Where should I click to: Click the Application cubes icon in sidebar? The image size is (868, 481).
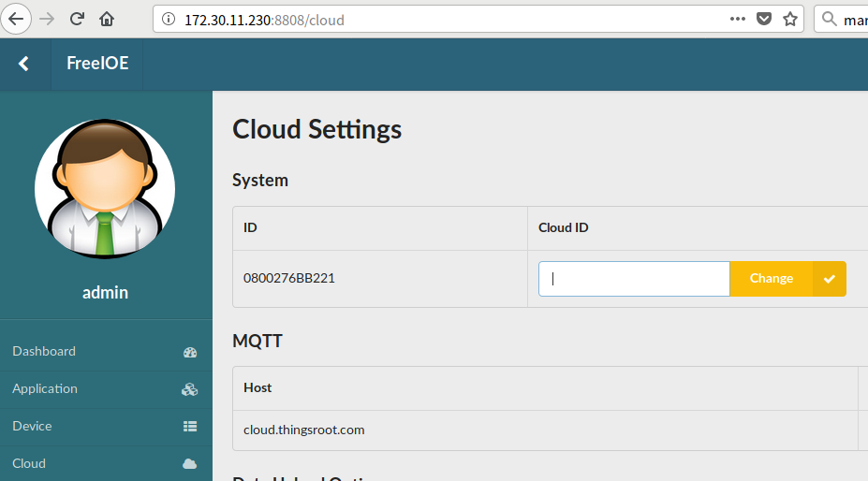pyautogui.click(x=189, y=389)
